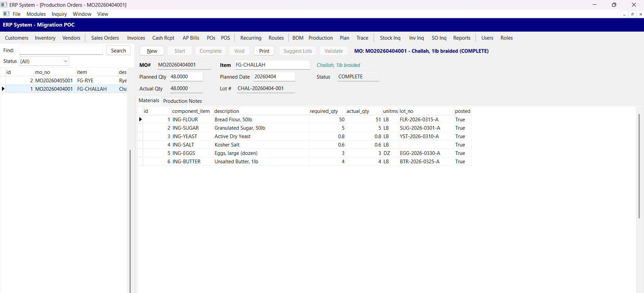The width and height of the screenshot is (644, 293).
Task: Click the Validate button
Action: pyautogui.click(x=333, y=51)
